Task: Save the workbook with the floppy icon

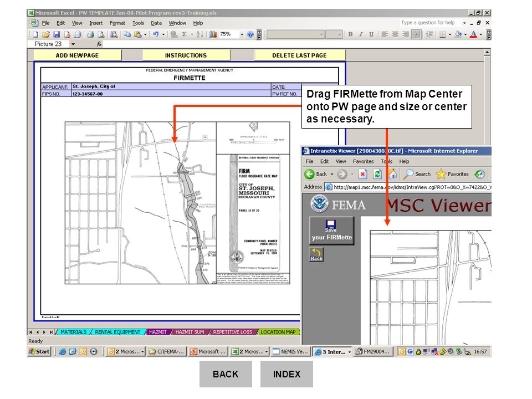Action: coord(57,34)
